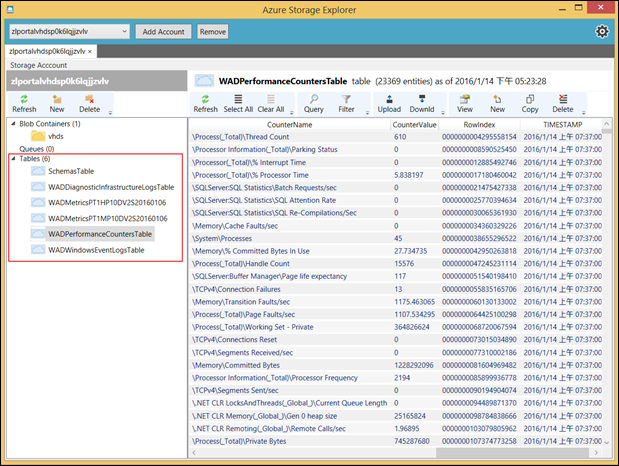Image resolution: width=619 pixels, height=466 pixels.
Task: Click the Remove account button
Action: tap(212, 32)
